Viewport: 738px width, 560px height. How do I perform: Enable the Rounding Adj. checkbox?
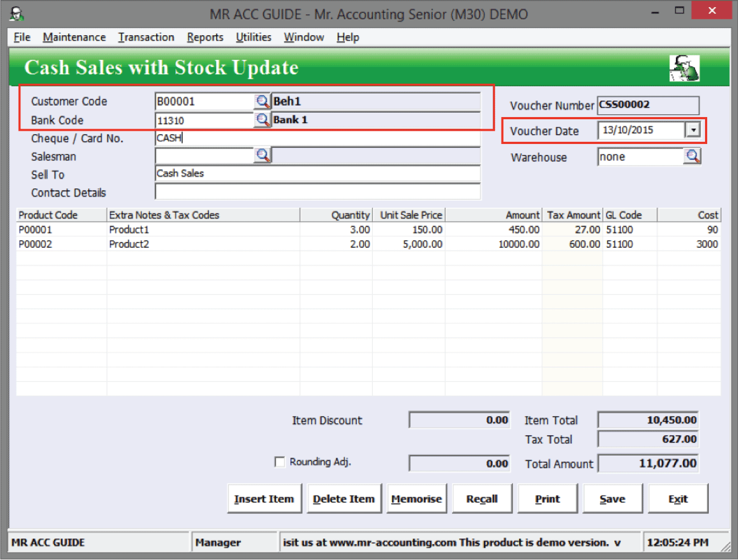point(280,462)
